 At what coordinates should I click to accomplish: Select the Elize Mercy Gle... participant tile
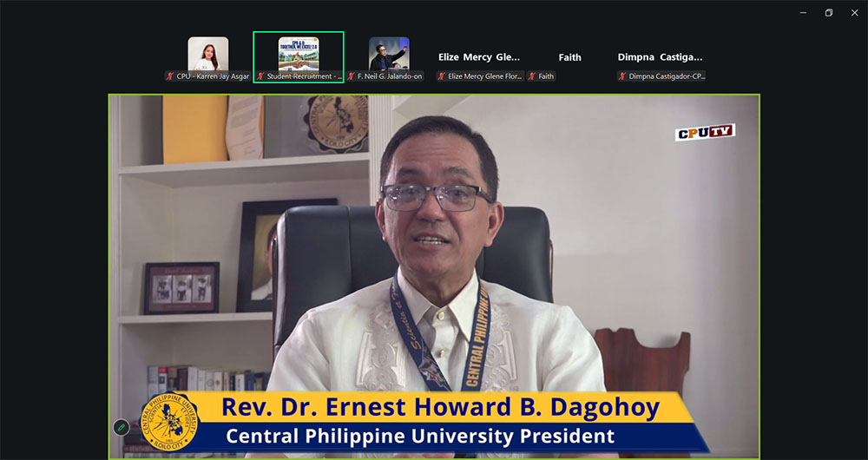(x=479, y=57)
